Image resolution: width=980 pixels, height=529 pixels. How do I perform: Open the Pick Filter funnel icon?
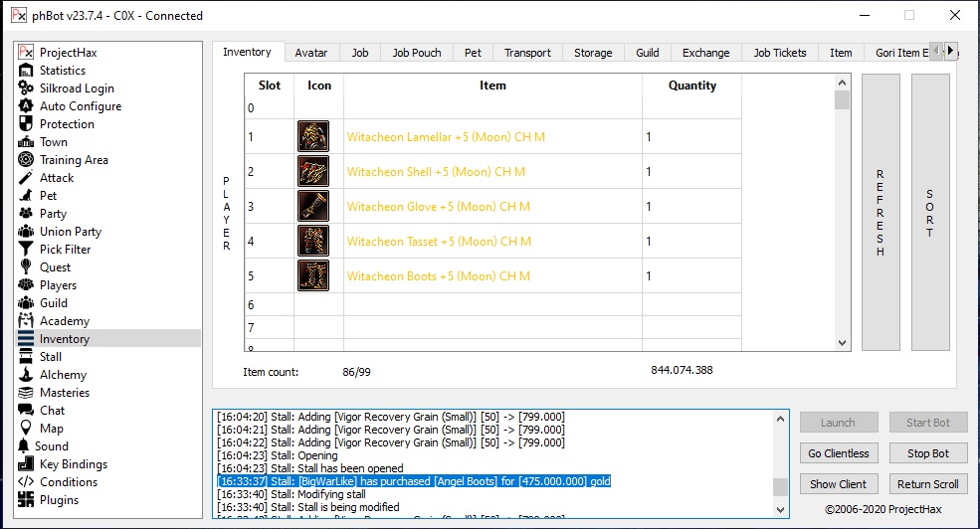click(x=26, y=250)
